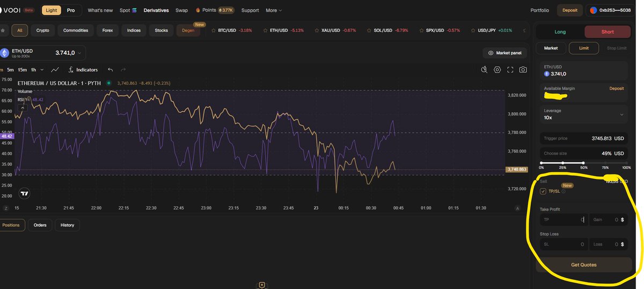Click Deposit link in Available Margin

[x=617, y=88]
